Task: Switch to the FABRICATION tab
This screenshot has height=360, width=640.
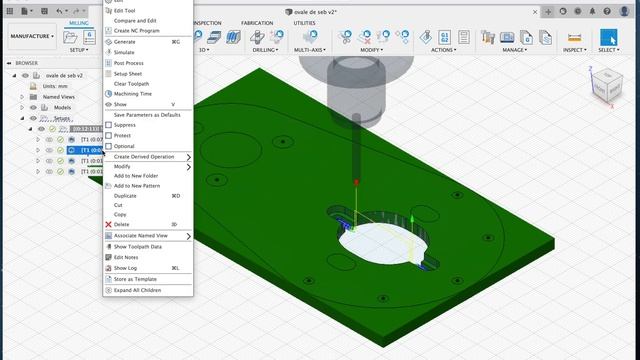Action: pos(257,23)
